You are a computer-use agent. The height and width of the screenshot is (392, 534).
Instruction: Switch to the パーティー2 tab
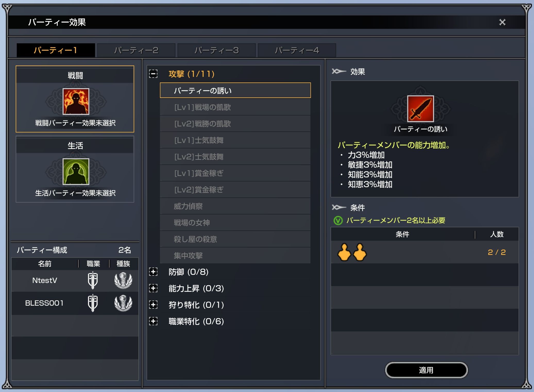(x=136, y=50)
